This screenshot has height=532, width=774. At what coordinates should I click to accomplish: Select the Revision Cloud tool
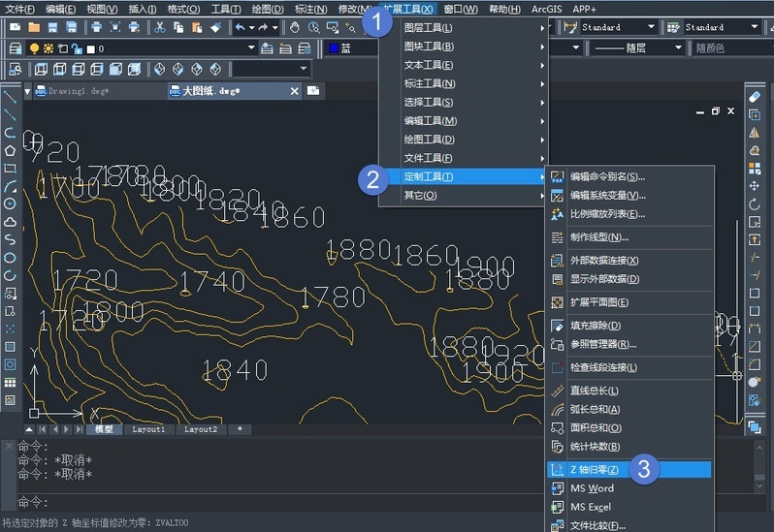click(10, 222)
